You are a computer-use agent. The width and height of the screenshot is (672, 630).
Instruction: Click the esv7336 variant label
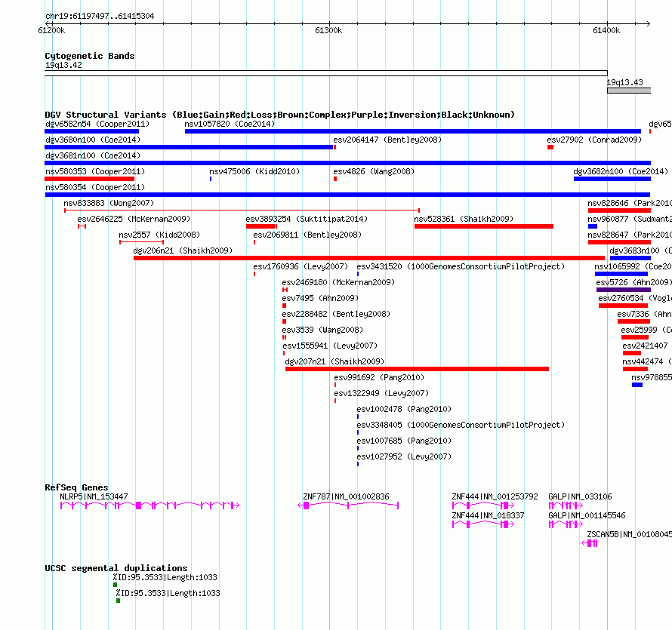[645, 315]
